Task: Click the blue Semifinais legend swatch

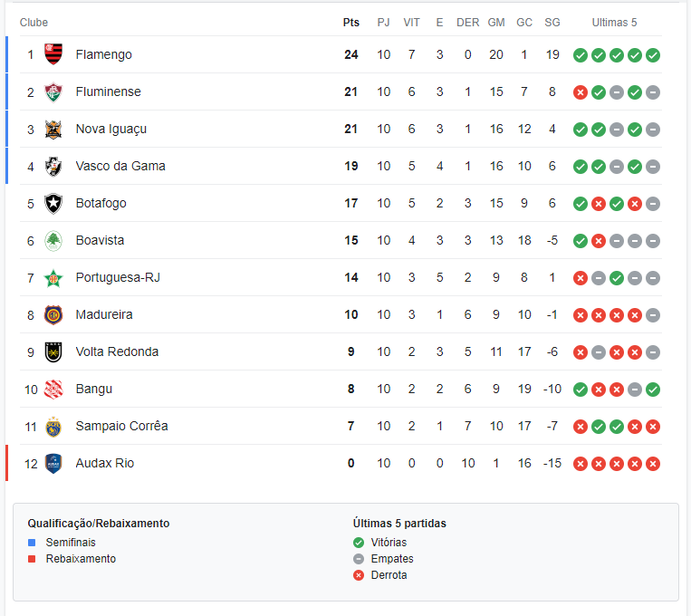Action: click(x=32, y=543)
